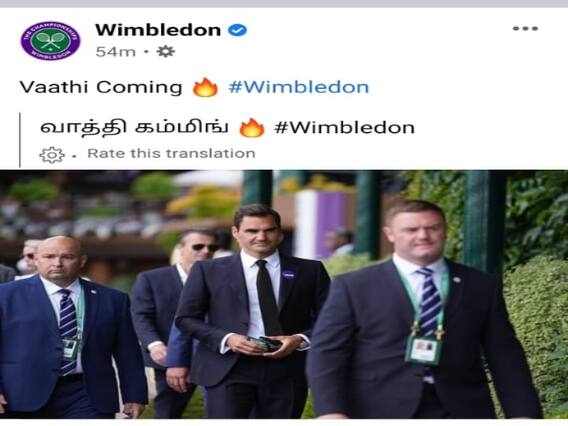Select the Vaathi Coming caption text
This screenshot has height=426, width=568.
click(101, 87)
